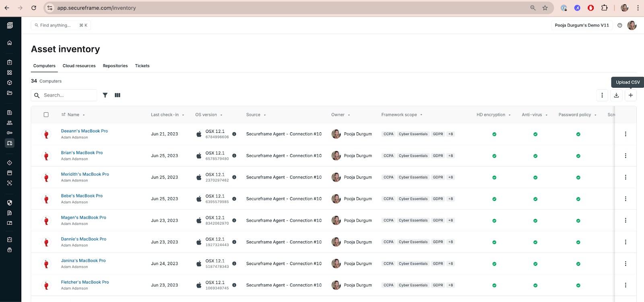The width and height of the screenshot is (644, 302).
Task: Open the archive box icon at the sidebar bottom
Action: click(x=10, y=250)
